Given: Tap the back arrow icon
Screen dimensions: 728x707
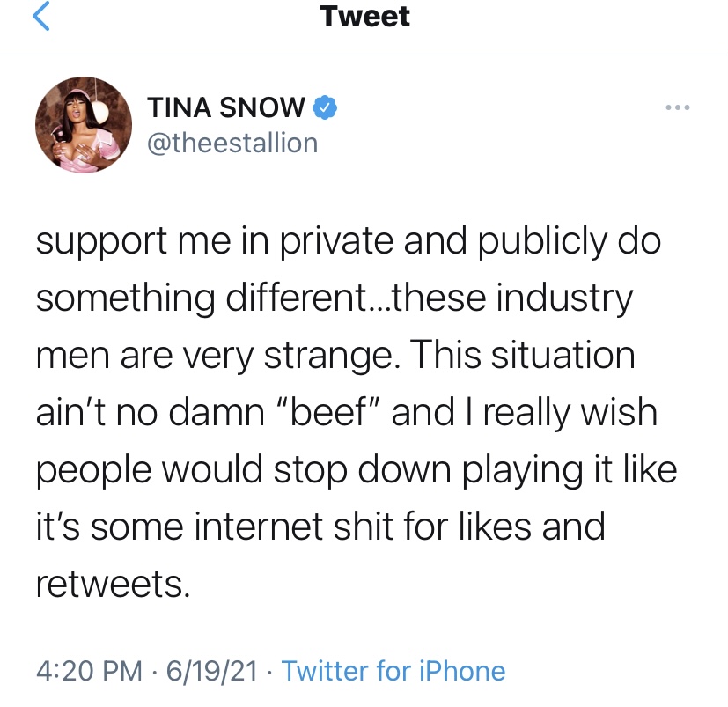Looking at the screenshot, I should 40,16.
